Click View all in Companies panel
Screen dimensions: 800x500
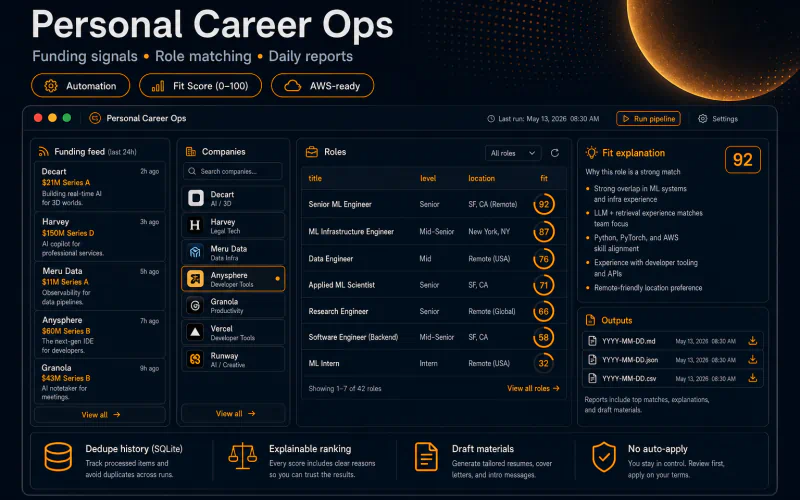coord(235,413)
